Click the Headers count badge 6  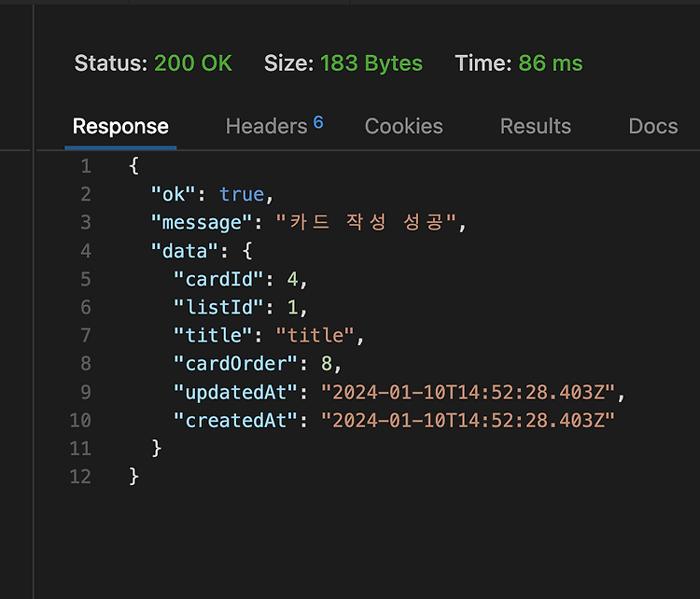[x=318, y=122]
